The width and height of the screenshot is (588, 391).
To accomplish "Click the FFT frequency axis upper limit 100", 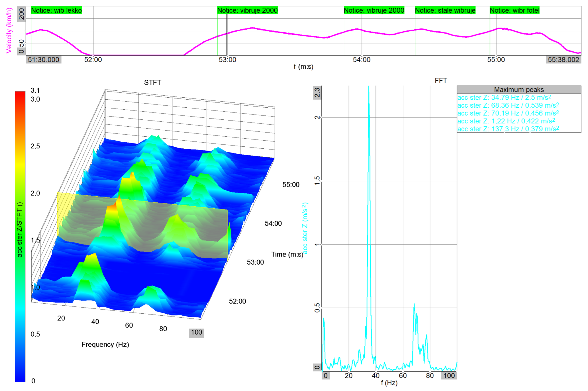I will [449, 376].
